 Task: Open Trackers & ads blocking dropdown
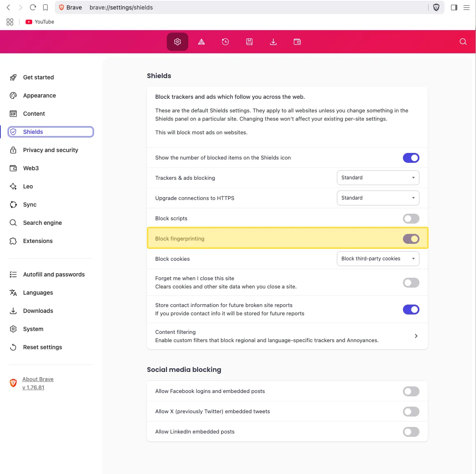(378, 178)
